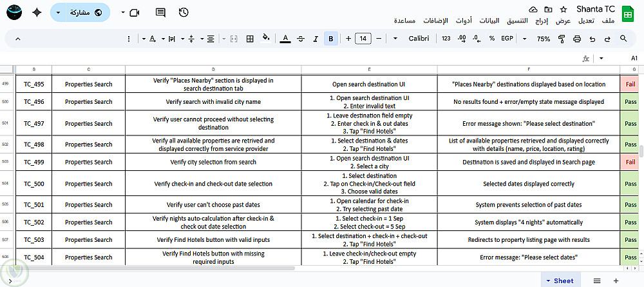Click decrease decimal places icon

[477, 39]
